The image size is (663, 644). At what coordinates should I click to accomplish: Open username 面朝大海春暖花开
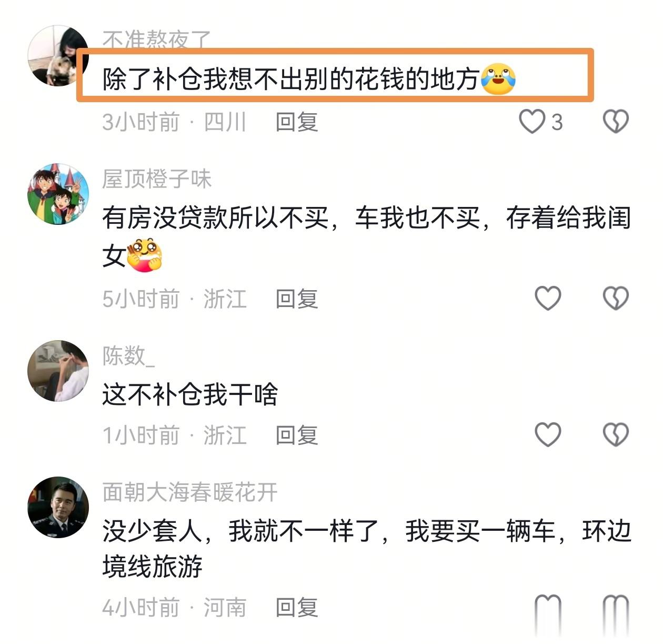coord(190,492)
